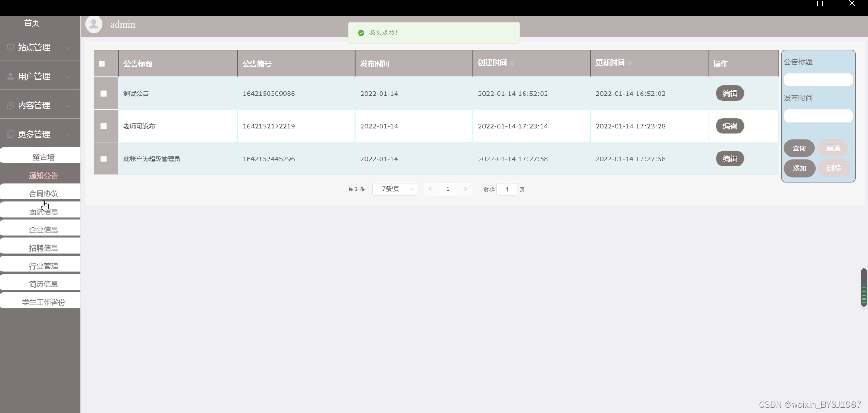Viewport: 868px width, 413px height.
Task: Collapse the 更多管理 menu chevron
Action: click(x=68, y=134)
